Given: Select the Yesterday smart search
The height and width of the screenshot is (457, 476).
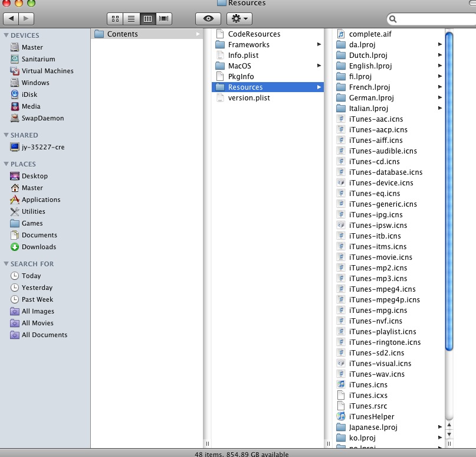Looking at the screenshot, I should (x=32, y=288).
